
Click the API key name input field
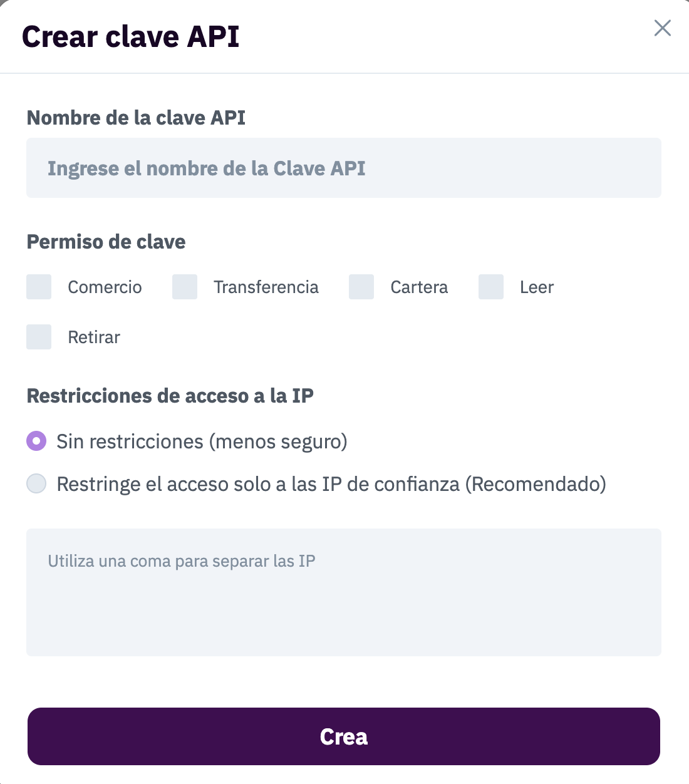(343, 168)
